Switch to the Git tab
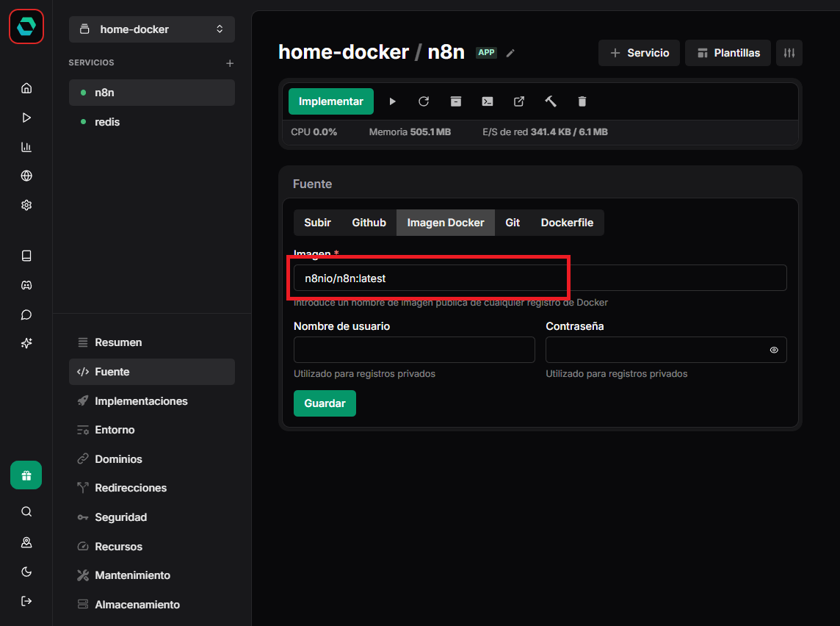 (x=513, y=223)
